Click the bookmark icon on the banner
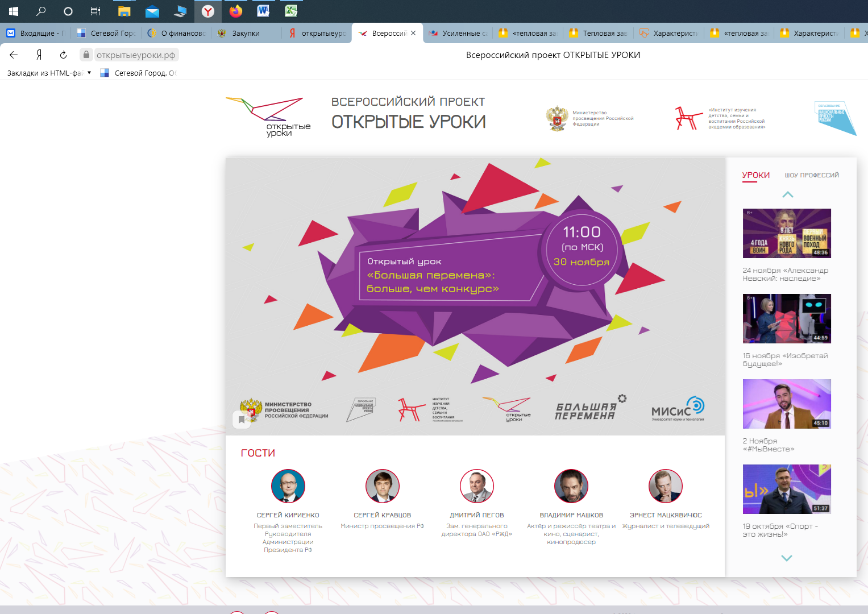Image resolution: width=868 pixels, height=614 pixels. (242, 420)
